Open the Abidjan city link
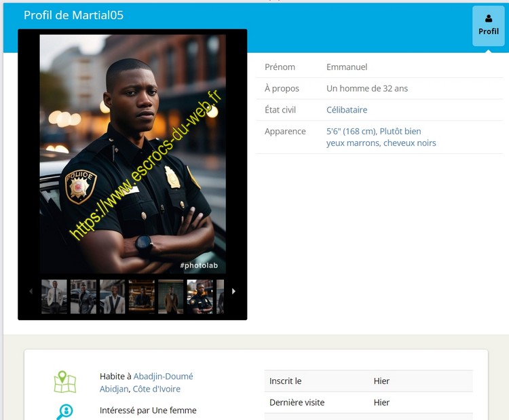The image size is (509, 420). (x=114, y=389)
